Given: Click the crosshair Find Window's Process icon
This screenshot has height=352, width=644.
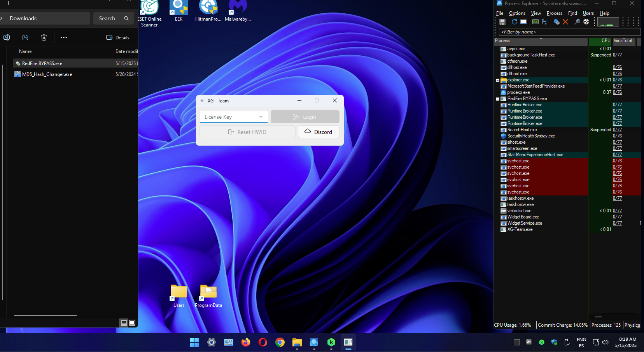Looking at the screenshot, I should 586,22.
